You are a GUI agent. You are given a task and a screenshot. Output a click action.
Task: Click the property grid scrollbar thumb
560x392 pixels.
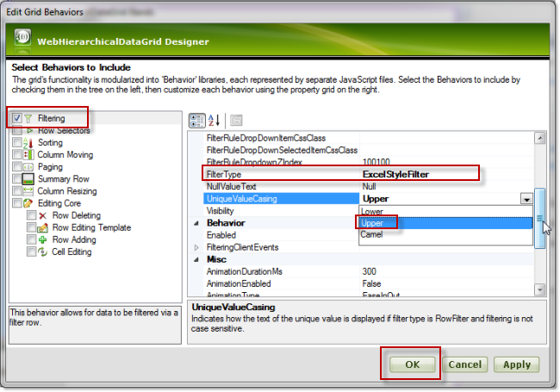[540, 219]
